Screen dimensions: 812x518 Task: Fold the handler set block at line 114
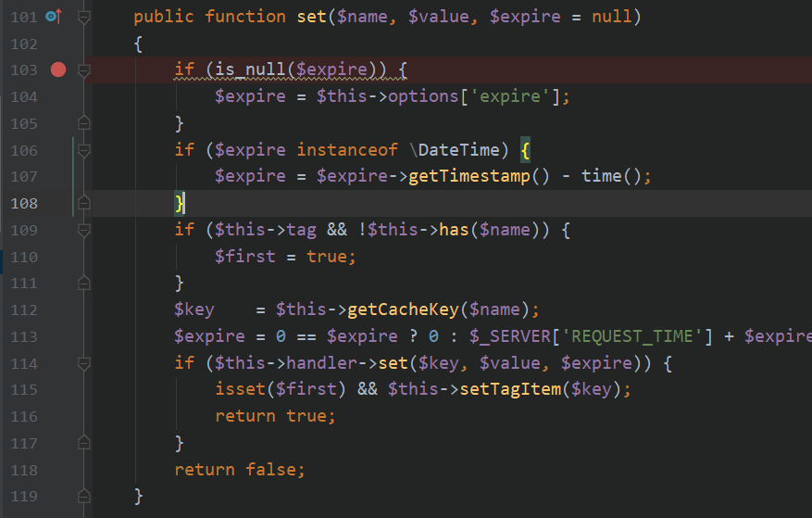point(84,363)
